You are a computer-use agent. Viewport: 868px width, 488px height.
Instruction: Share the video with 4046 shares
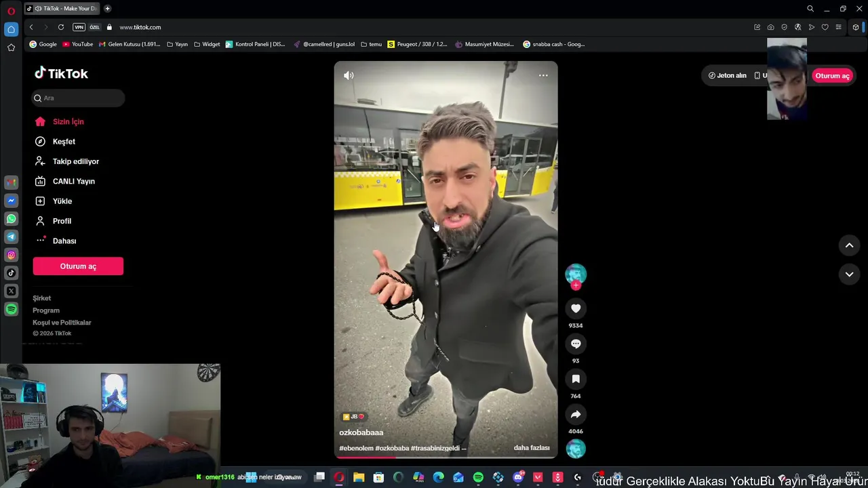[576, 414]
